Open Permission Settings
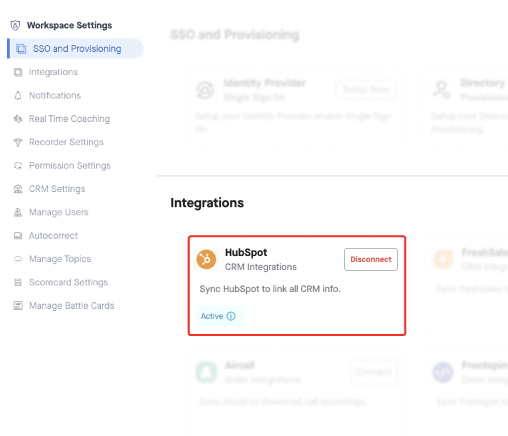The width and height of the screenshot is (508, 436). (x=70, y=165)
